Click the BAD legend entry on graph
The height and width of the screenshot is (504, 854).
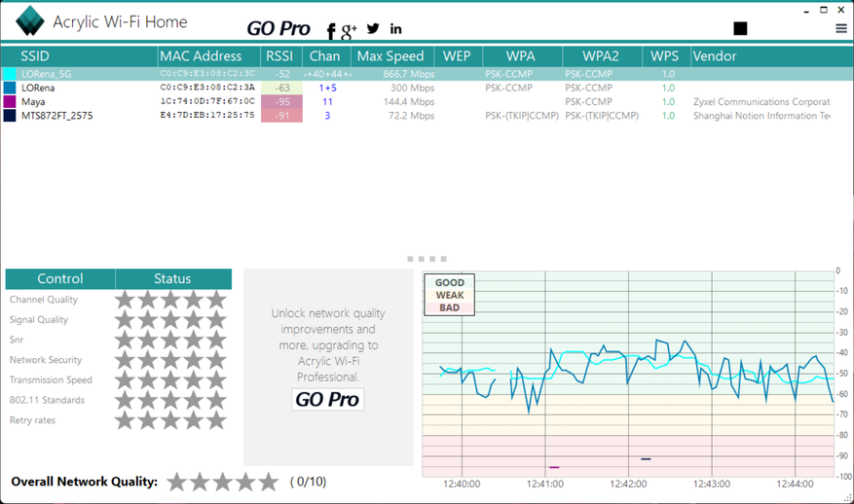pos(449,307)
